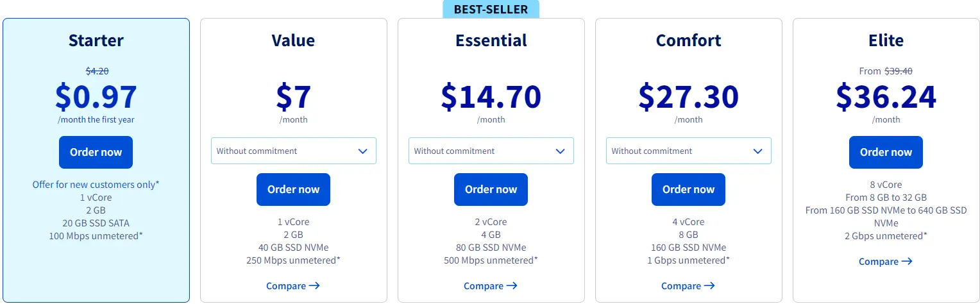Viewport: 980px width, 304px height.
Task: Expand Essential plan commitment dropdown
Action: [491, 151]
